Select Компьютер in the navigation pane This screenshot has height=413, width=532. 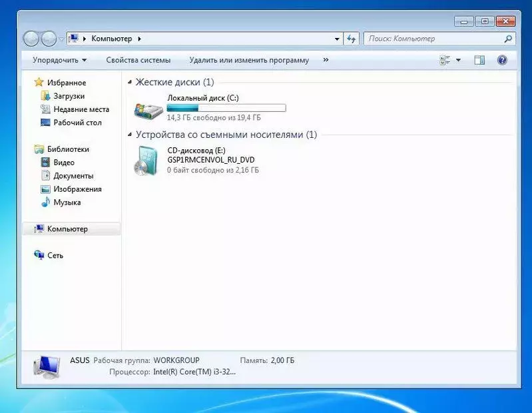67,229
